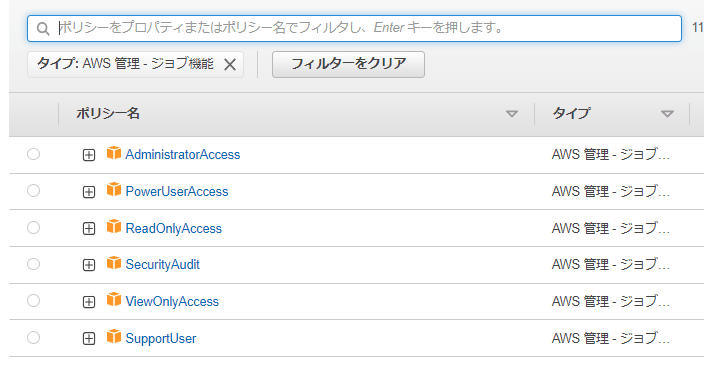Click the type cell in SupportUser row

[x=611, y=338]
